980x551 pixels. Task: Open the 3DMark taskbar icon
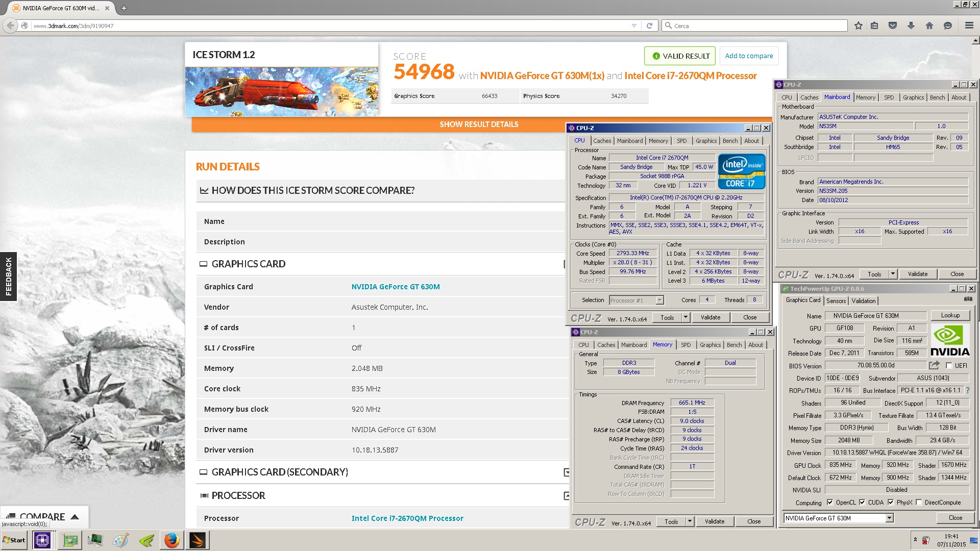[x=198, y=540]
